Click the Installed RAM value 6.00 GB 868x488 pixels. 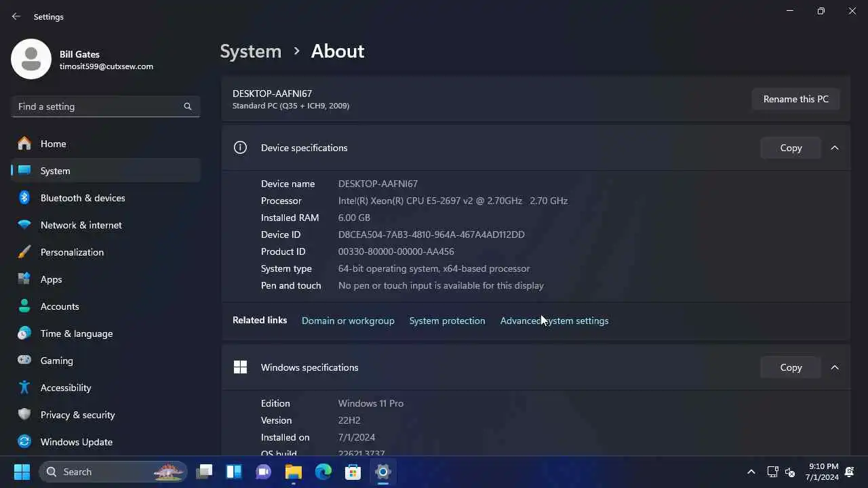(354, 218)
